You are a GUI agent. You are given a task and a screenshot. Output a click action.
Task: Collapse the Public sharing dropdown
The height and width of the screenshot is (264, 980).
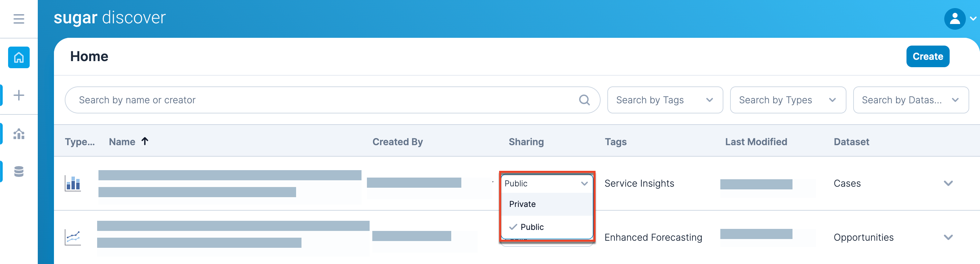[584, 184]
